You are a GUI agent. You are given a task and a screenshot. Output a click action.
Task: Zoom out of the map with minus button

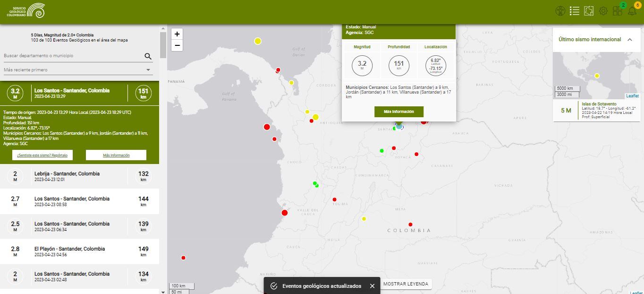pos(177,46)
